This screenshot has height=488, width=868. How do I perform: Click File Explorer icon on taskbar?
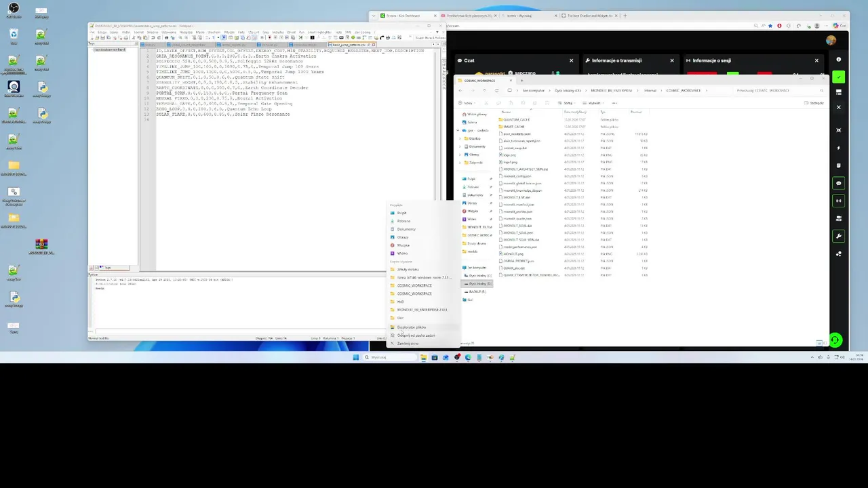pos(423,357)
